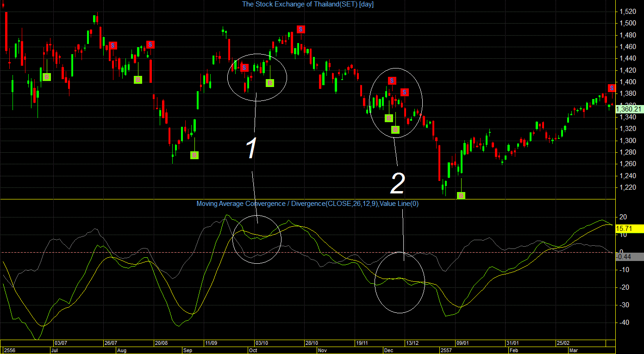Screen dimensions: 644x354
Task: Select the Aug month label
Action: (x=121, y=350)
